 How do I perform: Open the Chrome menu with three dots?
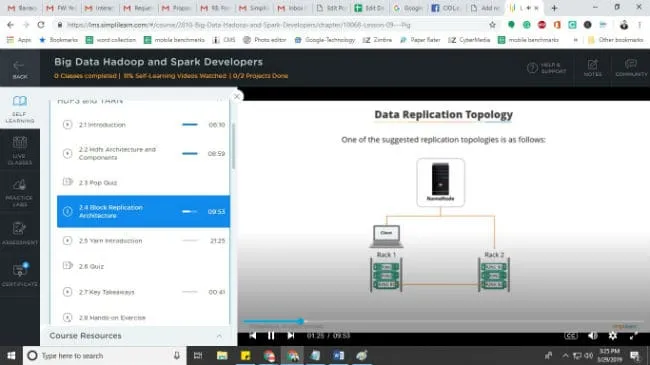[x=640, y=25]
